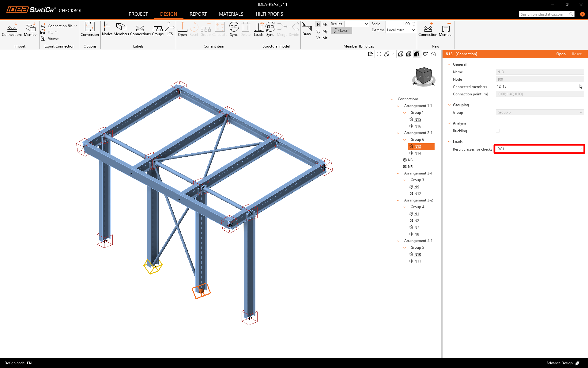The width and height of the screenshot is (588, 368).
Task: Toggle the Mz force button
Action: (x=325, y=38)
